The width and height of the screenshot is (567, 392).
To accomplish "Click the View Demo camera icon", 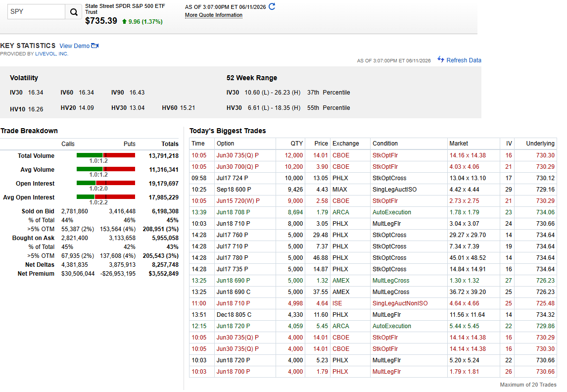I will pos(94,46).
